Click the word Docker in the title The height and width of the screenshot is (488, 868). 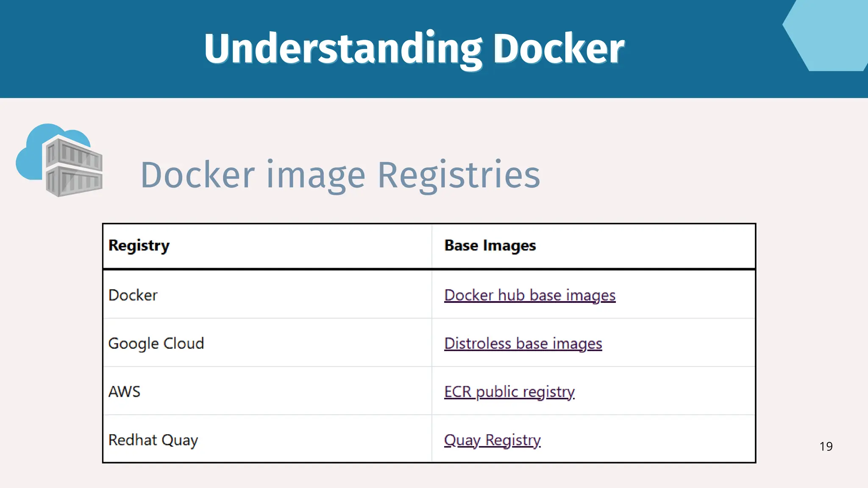click(x=559, y=49)
